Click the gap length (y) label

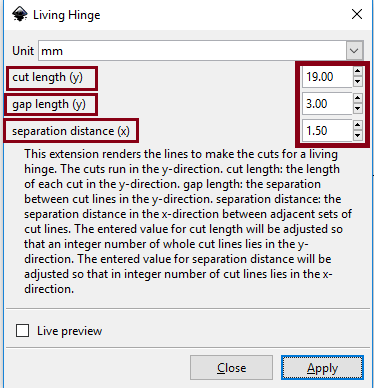click(49, 104)
